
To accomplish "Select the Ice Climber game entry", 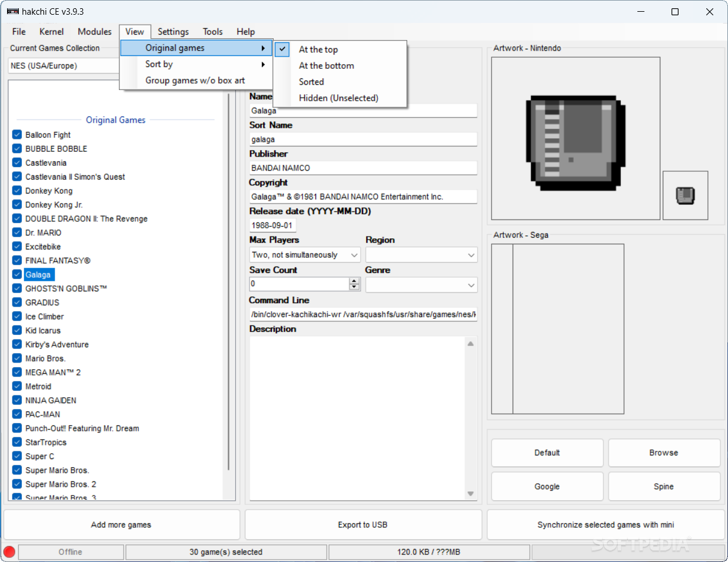I will click(x=45, y=317).
